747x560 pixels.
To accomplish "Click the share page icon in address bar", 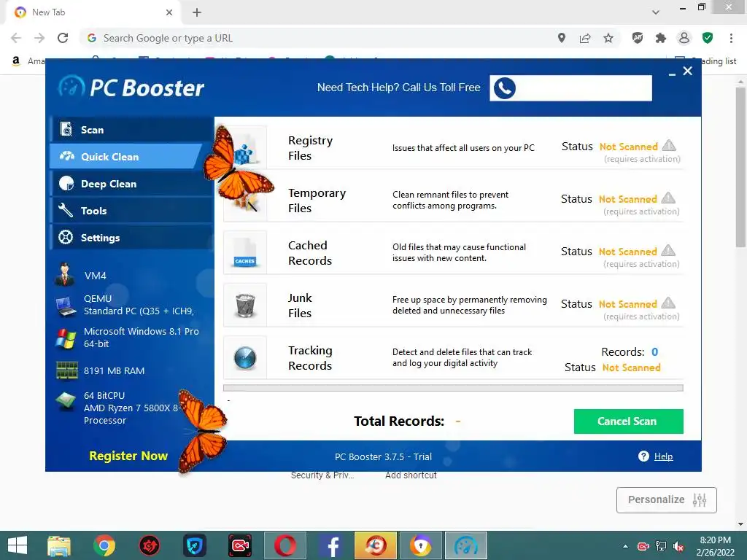I will click(x=585, y=38).
